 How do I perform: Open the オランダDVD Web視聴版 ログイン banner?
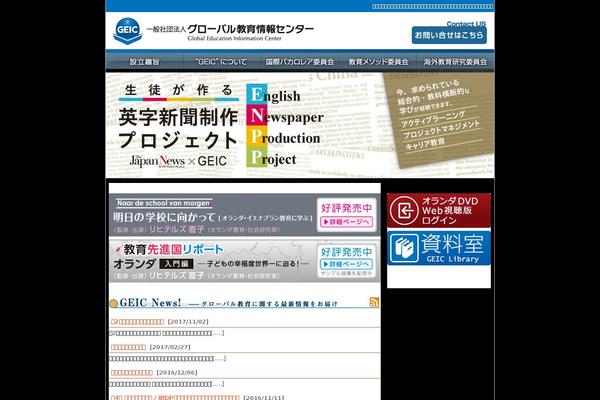[x=439, y=211]
